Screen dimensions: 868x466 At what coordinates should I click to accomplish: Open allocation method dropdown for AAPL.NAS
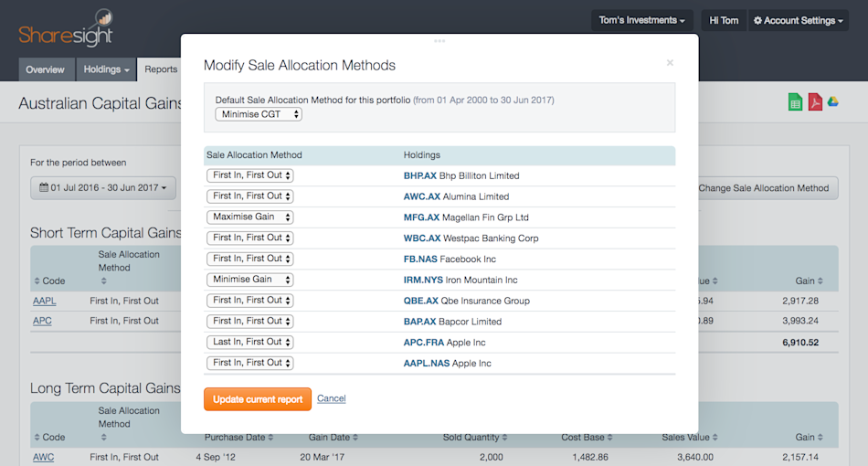coord(249,363)
